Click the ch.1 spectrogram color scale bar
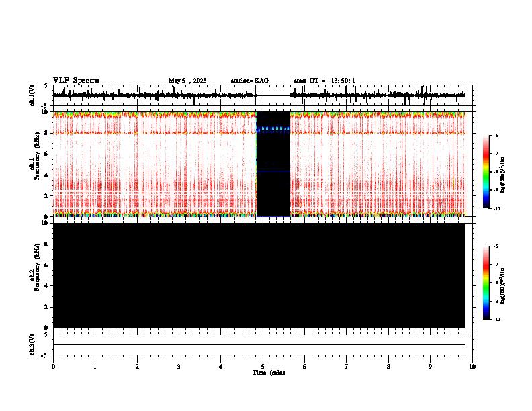The height and width of the screenshot is (411, 532). pos(486,172)
